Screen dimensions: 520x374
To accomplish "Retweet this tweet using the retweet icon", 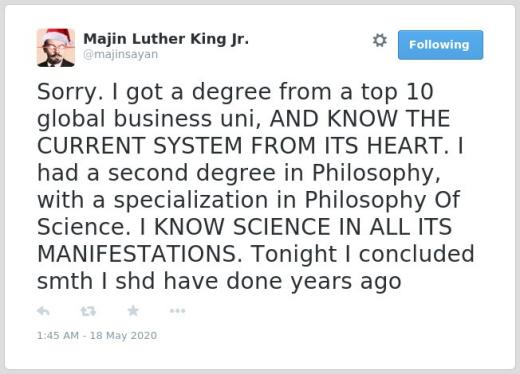I will [88, 311].
